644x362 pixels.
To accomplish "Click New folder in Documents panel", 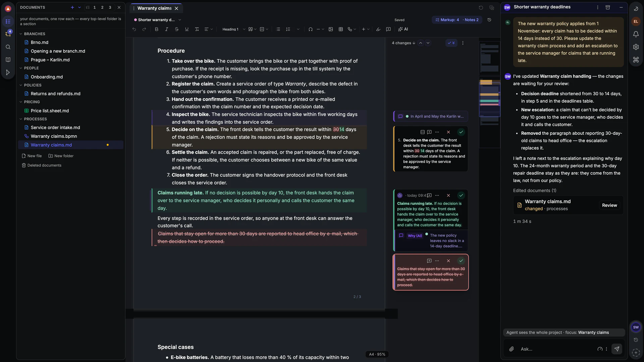I will click(x=61, y=156).
